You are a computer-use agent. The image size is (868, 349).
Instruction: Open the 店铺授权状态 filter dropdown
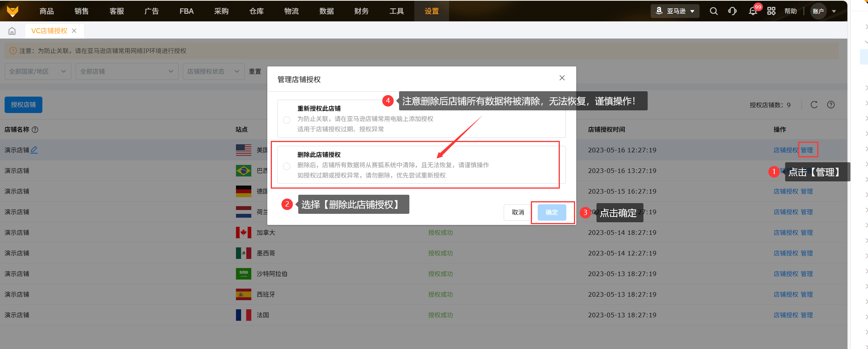click(x=214, y=71)
